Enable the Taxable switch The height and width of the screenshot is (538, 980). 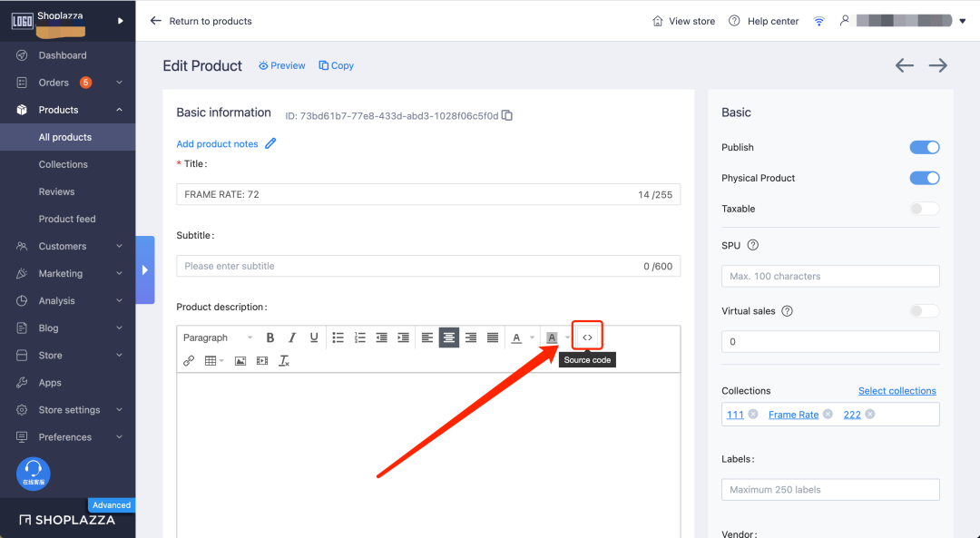point(925,209)
